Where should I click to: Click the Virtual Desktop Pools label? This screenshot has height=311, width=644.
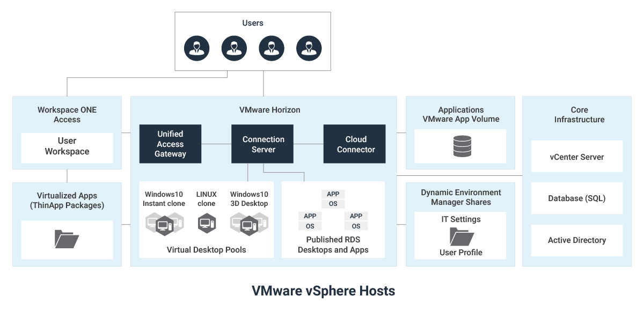point(207,250)
